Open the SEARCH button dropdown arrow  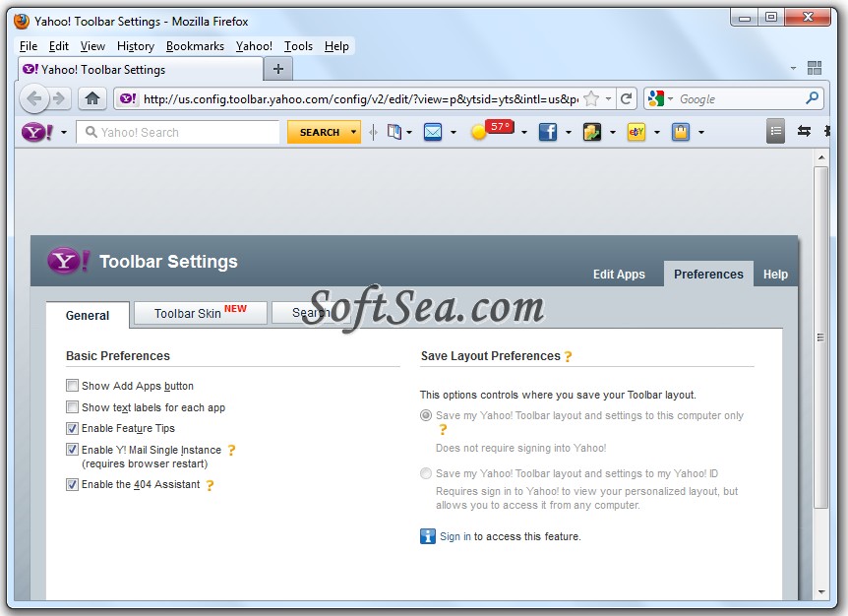pos(354,132)
